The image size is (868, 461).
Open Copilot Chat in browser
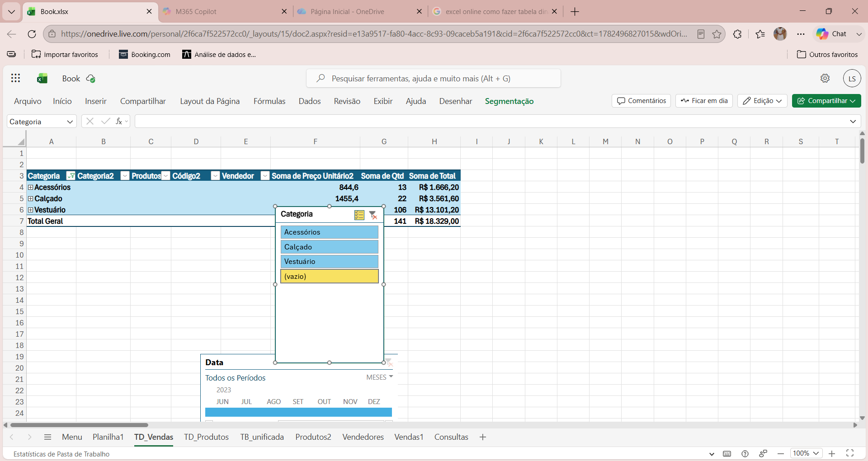[x=832, y=34]
